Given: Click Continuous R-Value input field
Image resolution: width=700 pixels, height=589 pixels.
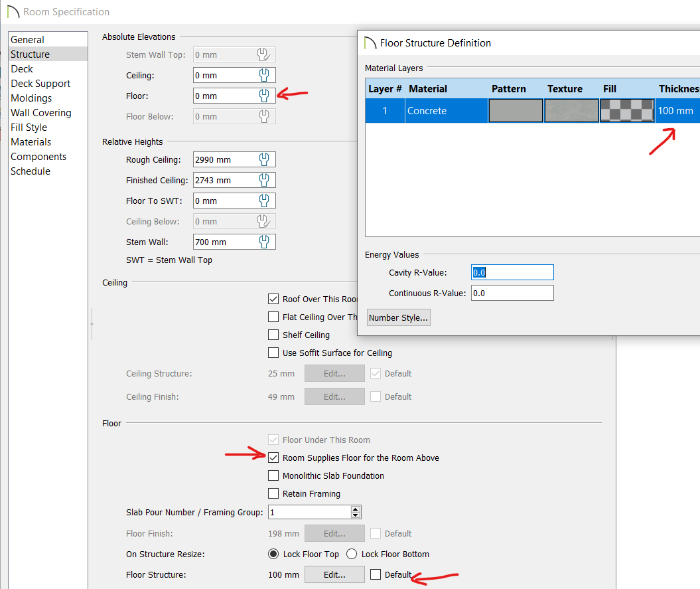Looking at the screenshot, I should 512,293.
